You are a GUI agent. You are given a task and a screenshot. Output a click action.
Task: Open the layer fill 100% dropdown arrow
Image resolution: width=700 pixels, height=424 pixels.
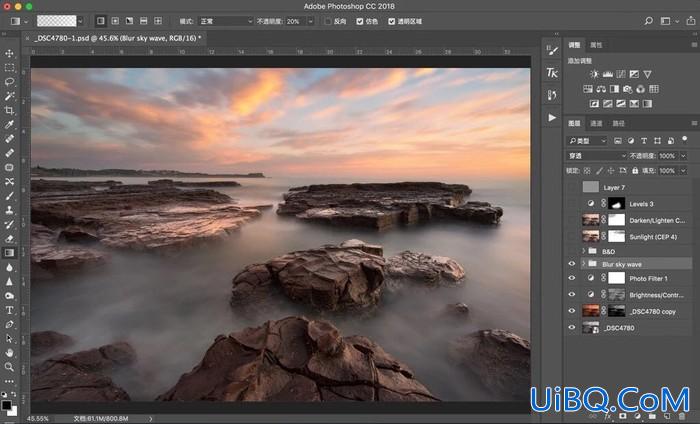tap(683, 170)
